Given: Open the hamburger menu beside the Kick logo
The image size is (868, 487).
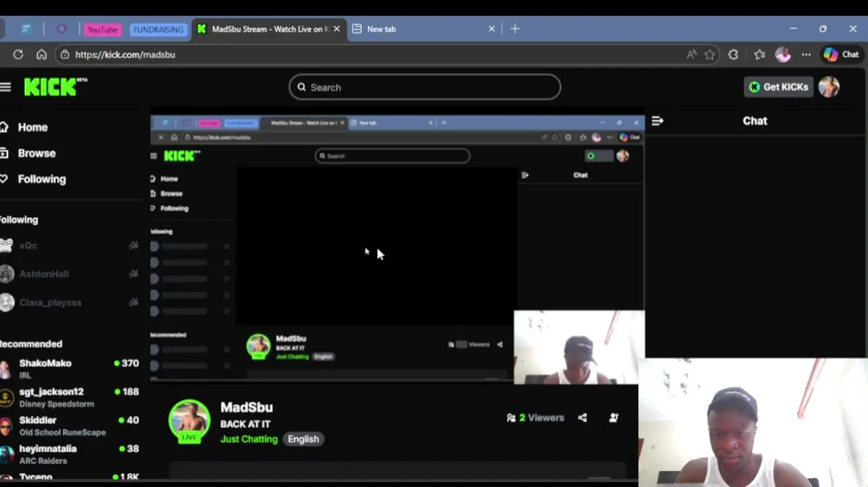Looking at the screenshot, I should (x=5, y=87).
